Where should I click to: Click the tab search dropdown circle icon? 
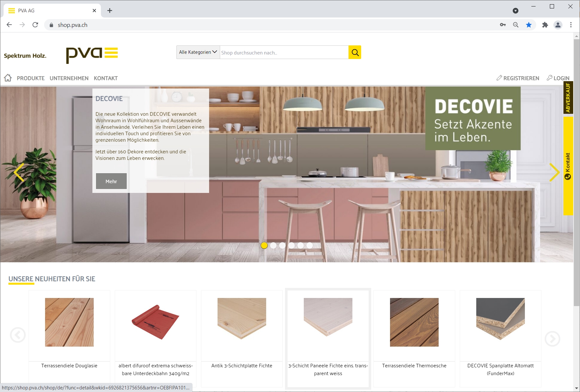point(515,11)
